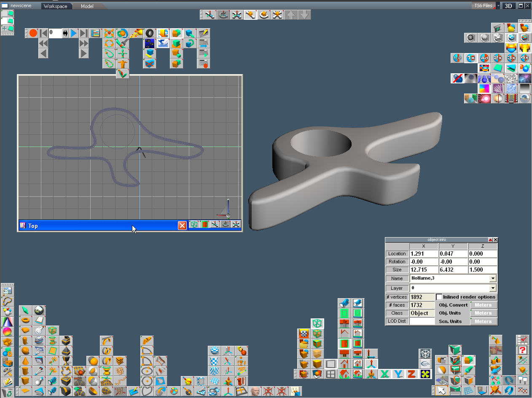The width and height of the screenshot is (532, 398).
Task: Click the Obj. Convert Meters button
Action: (483, 305)
